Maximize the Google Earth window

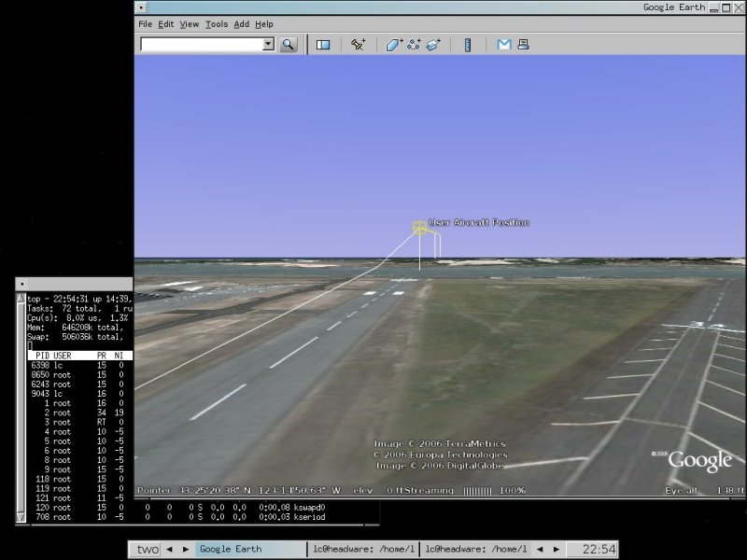coord(726,7)
